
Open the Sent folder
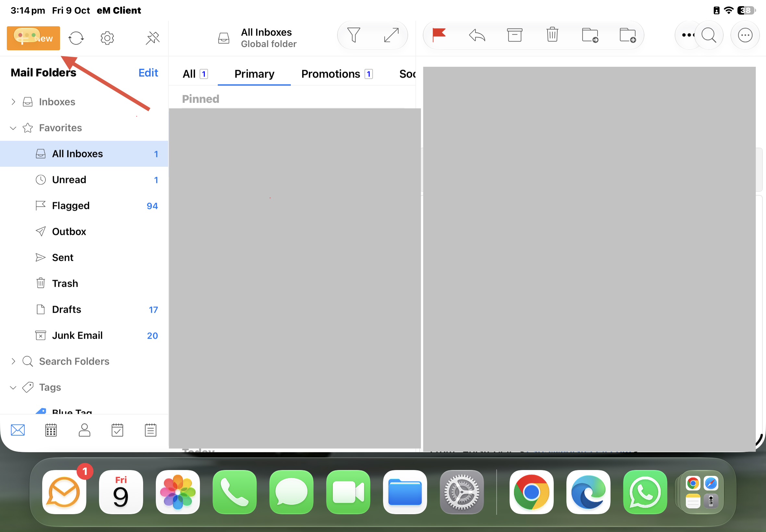coord(84,258)
